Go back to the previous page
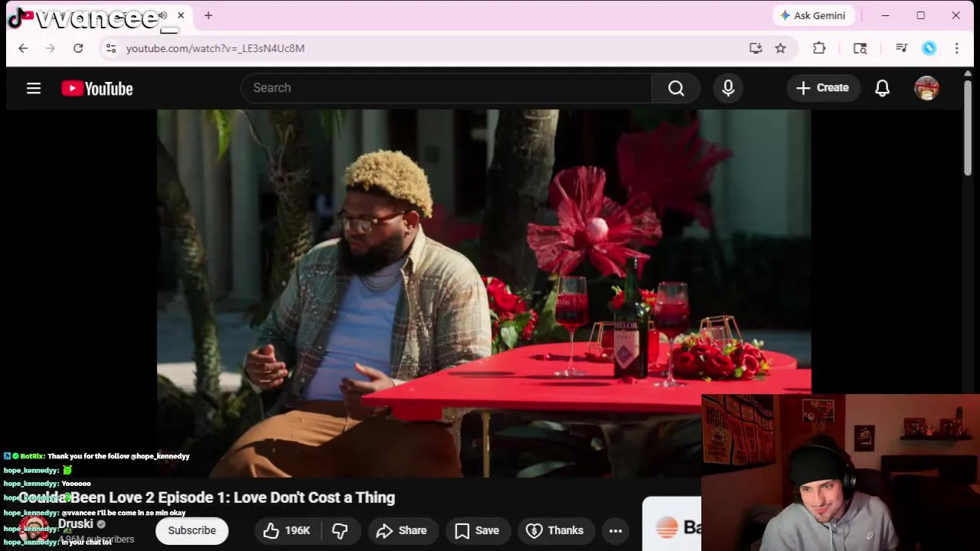 coord(23,48)
